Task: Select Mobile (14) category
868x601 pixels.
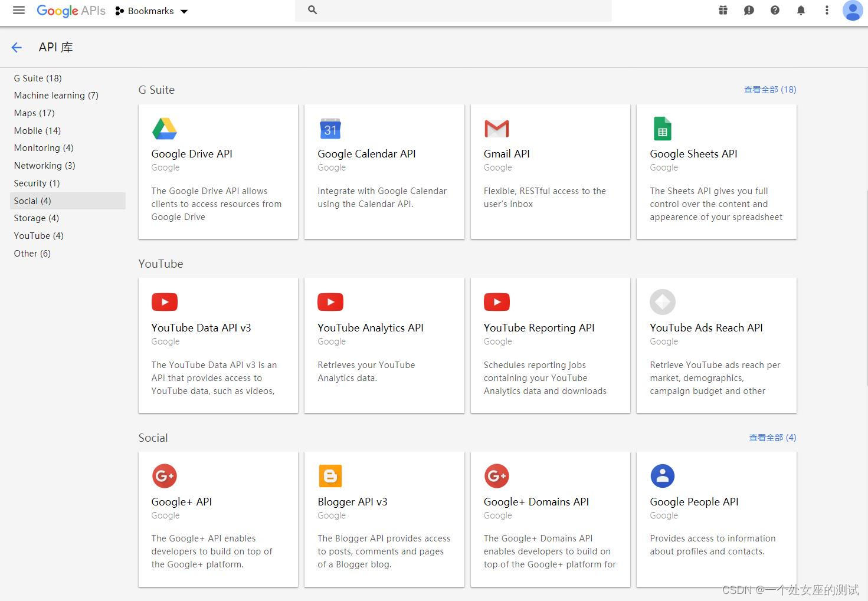Action: 37,130
